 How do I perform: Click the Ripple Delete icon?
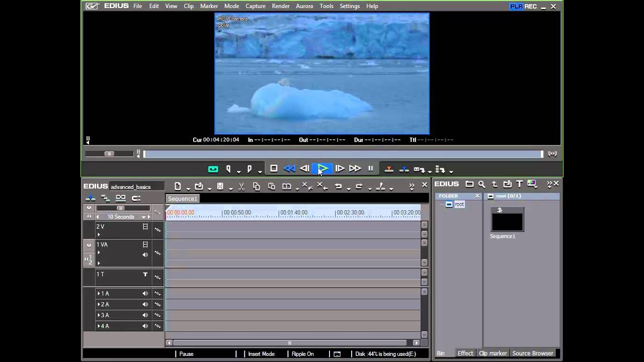click(323, 187)
